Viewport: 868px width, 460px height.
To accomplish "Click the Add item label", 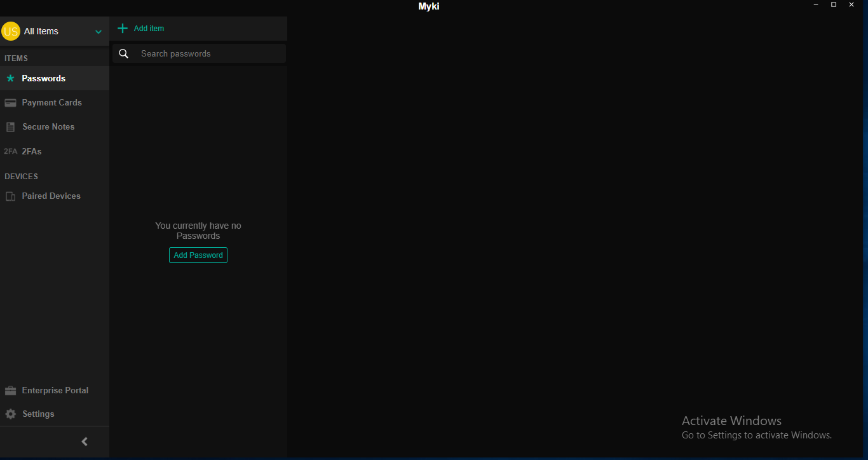I will click(149, 29).
